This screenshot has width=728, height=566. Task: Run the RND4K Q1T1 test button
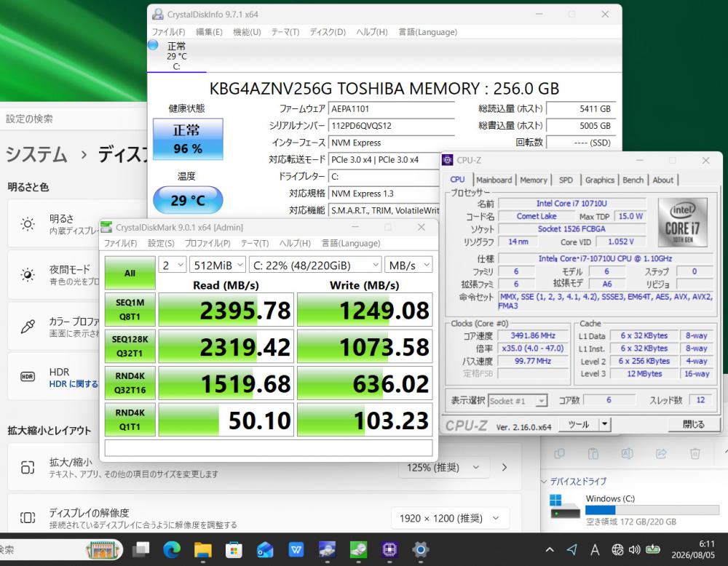click(130, 419)
